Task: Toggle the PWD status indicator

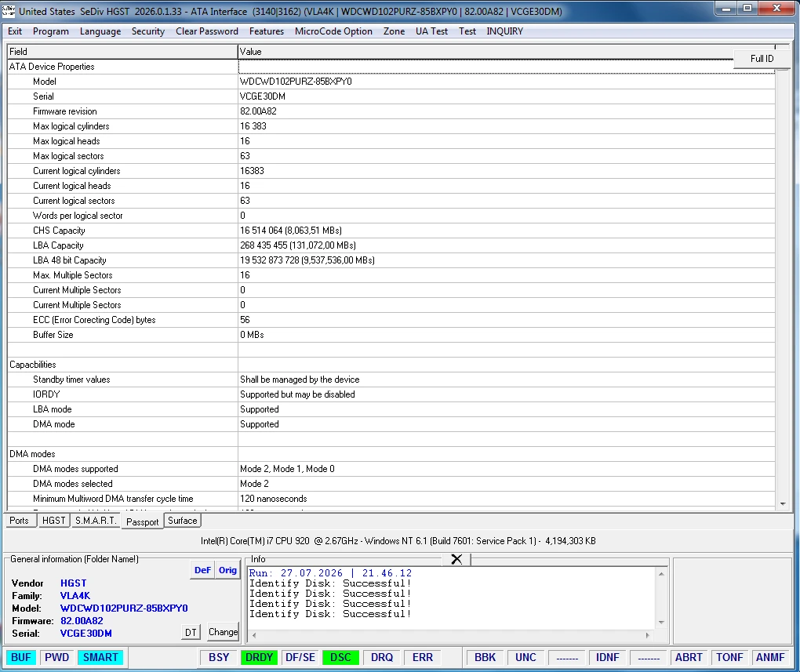Action: 56,657
